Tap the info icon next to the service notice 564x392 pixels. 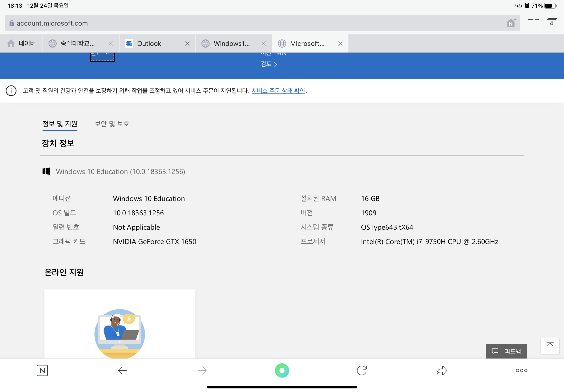[11, 91]
